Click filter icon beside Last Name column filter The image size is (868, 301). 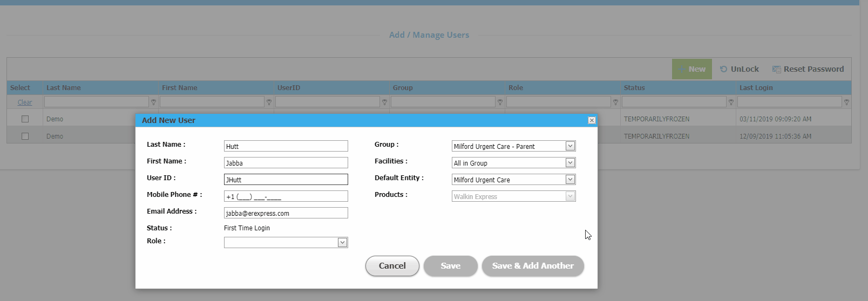153,102
